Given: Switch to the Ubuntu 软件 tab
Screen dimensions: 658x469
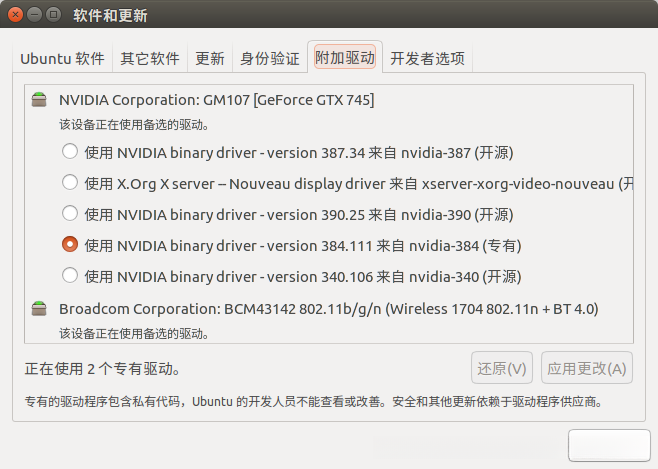Looking at the screenshot, I should 62,58.
